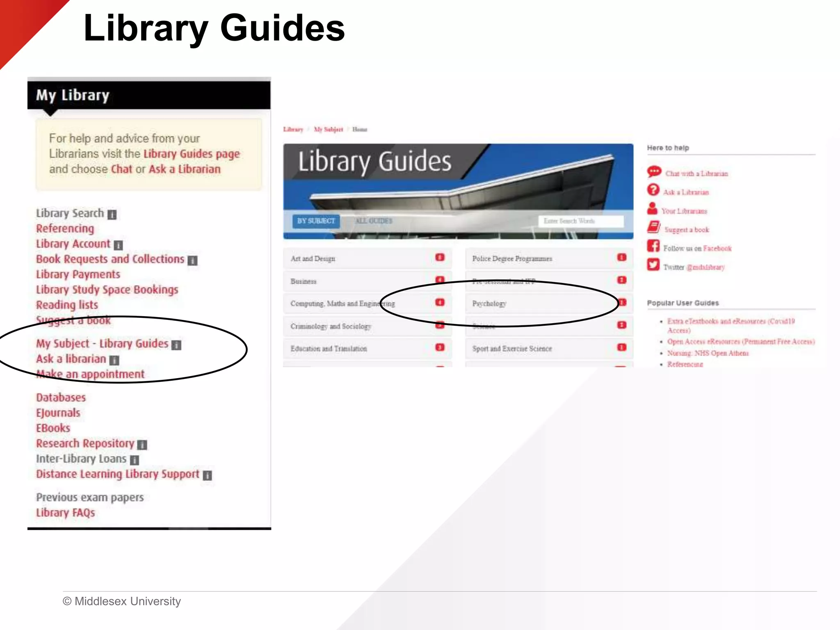
Task: Click Chat with a Librarian link
Action: (x=696, y=173)
